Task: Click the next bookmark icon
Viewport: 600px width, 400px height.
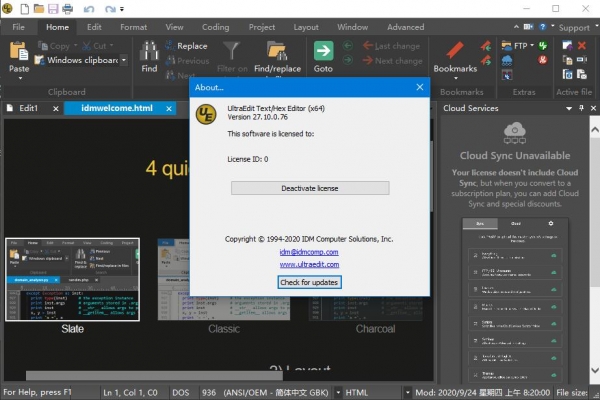Action: (x=486, y=60)
